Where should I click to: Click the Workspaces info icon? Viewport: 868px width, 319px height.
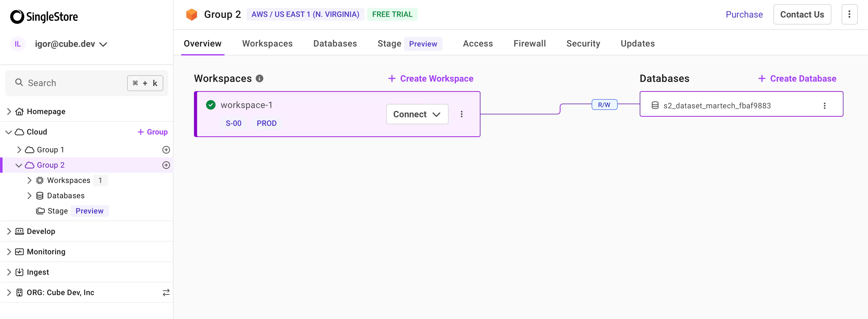tap(260, 79)
